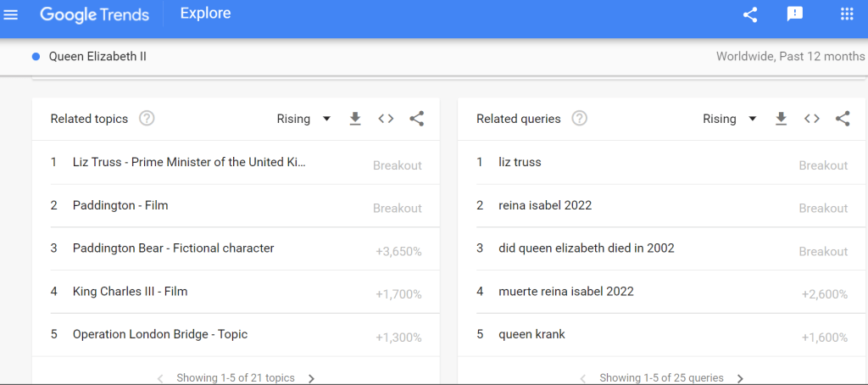
Task: Open topic King Charles III - Film
Action: pyautogui.click(x=130, y=292)
